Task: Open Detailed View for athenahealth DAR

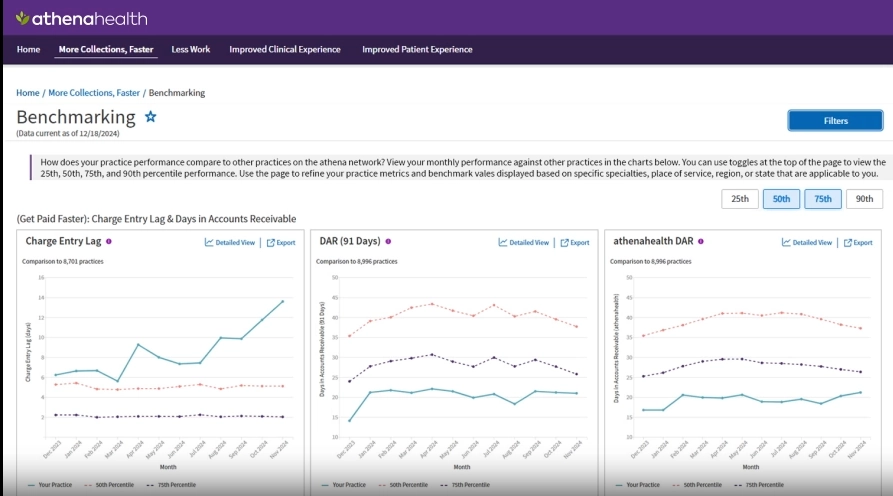Action: [807, 243]
